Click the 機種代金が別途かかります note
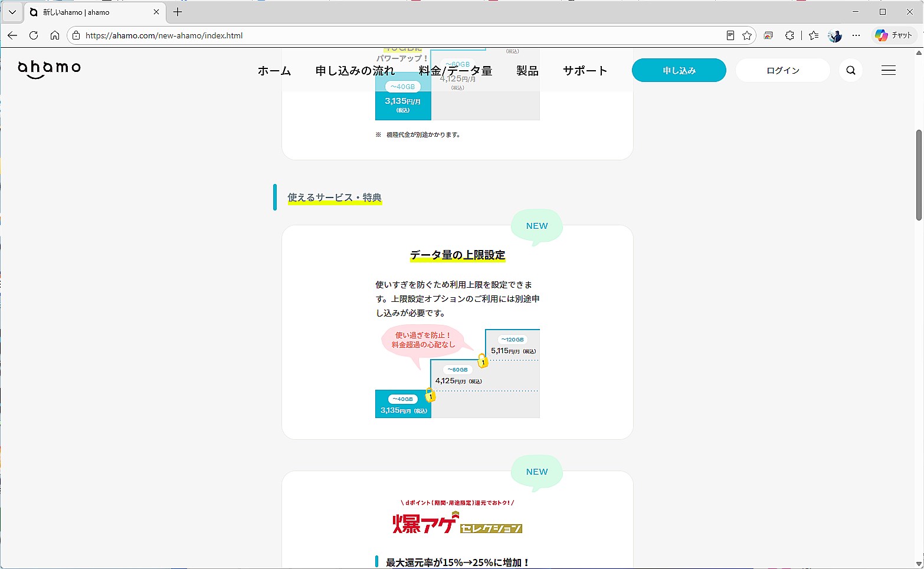This screenshot has width=924, height=569. tap(418, 134)
